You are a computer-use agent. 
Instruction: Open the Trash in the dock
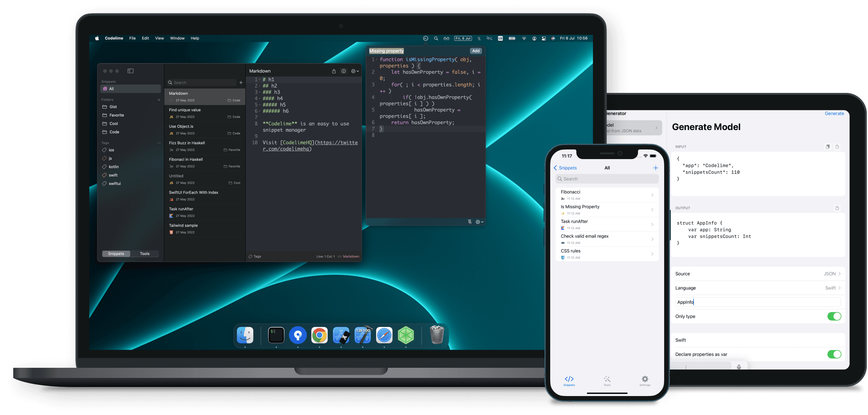[437, 334]
